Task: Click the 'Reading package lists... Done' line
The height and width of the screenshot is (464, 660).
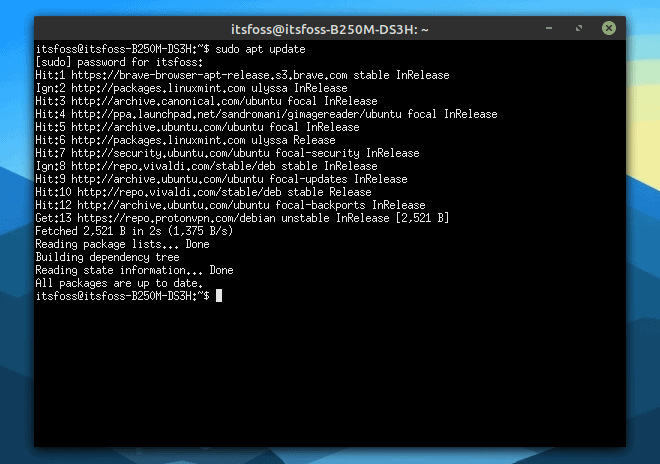Action: (x=122, y=244)
